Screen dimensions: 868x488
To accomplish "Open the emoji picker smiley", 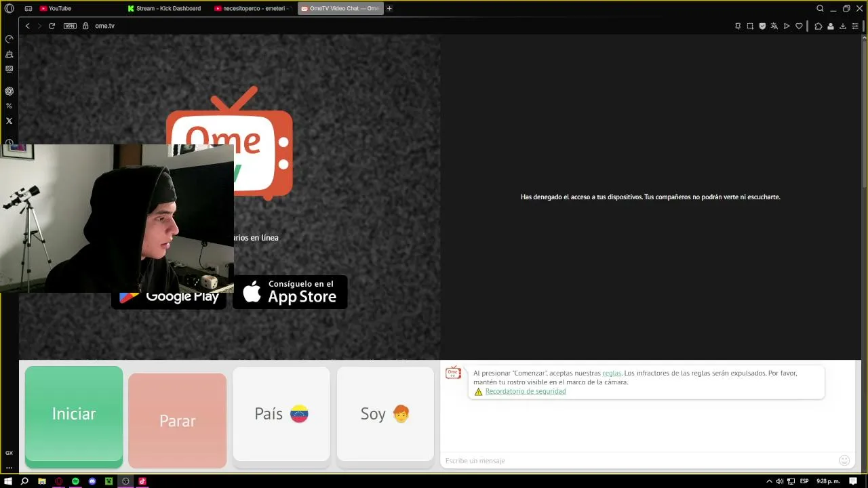I will coord(844,461).
